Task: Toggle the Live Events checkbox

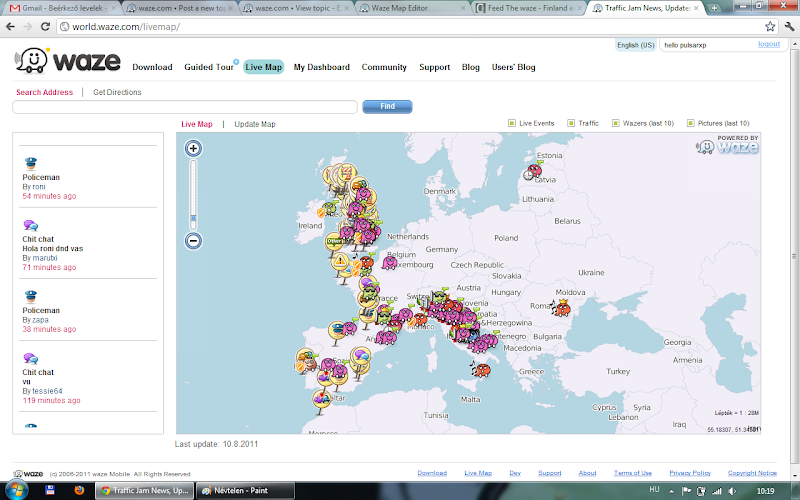Action: pos(512,123)
